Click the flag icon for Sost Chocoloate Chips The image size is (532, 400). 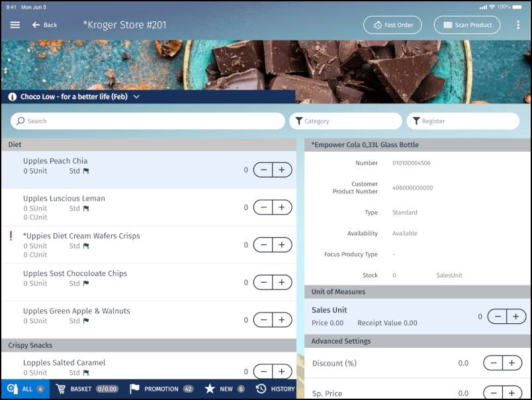point(86,283)
